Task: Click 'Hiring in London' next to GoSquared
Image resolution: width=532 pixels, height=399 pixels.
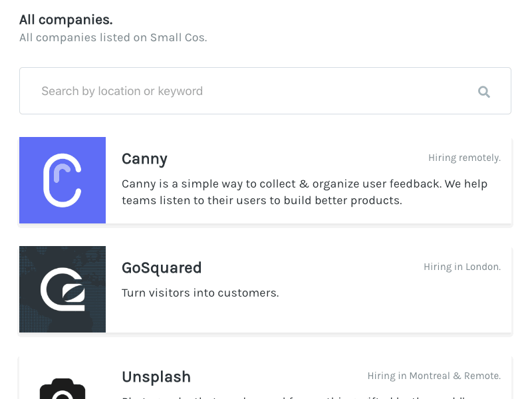Action: point(462,266)
